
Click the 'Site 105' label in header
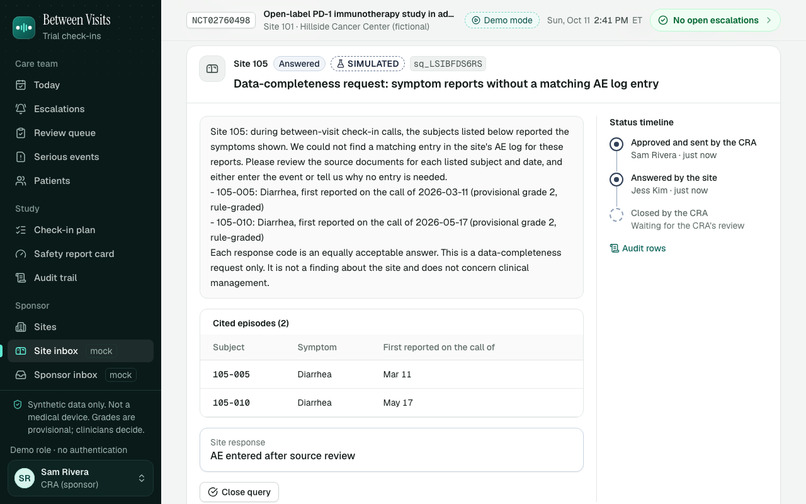point(250,64)
